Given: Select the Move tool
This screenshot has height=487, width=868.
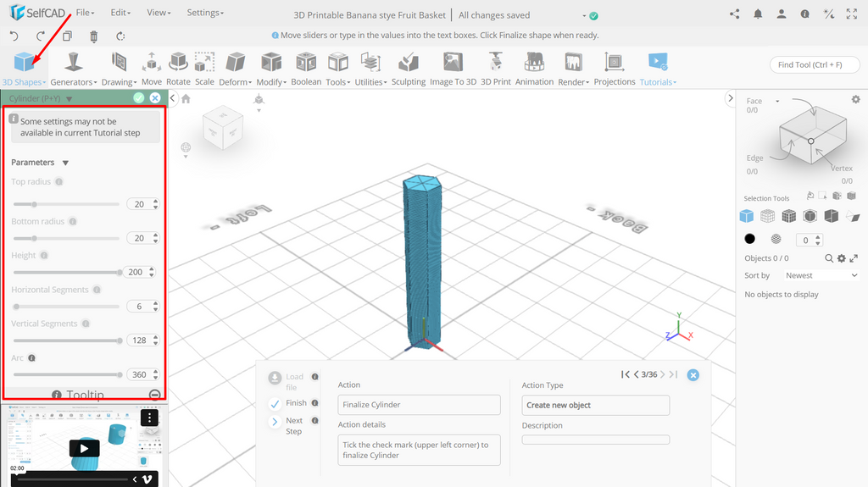Looking at the screenshot, I should coord(151,69).
